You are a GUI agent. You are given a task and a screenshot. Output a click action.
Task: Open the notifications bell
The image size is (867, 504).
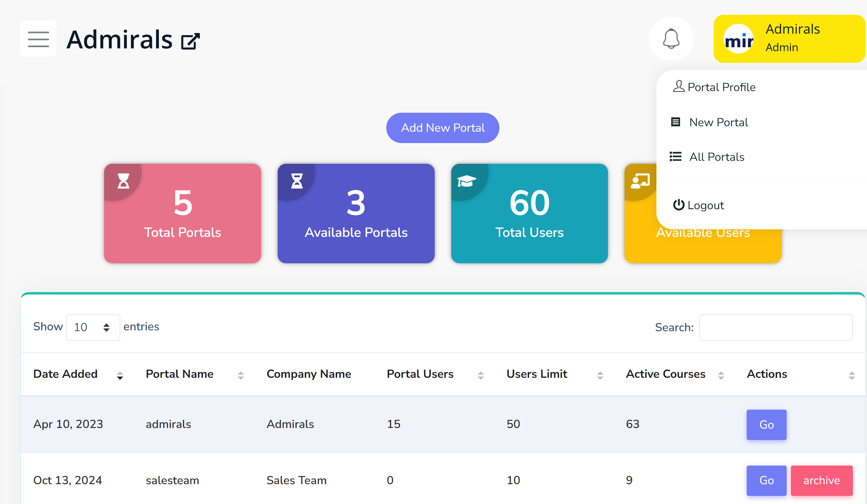coord(671,39)
